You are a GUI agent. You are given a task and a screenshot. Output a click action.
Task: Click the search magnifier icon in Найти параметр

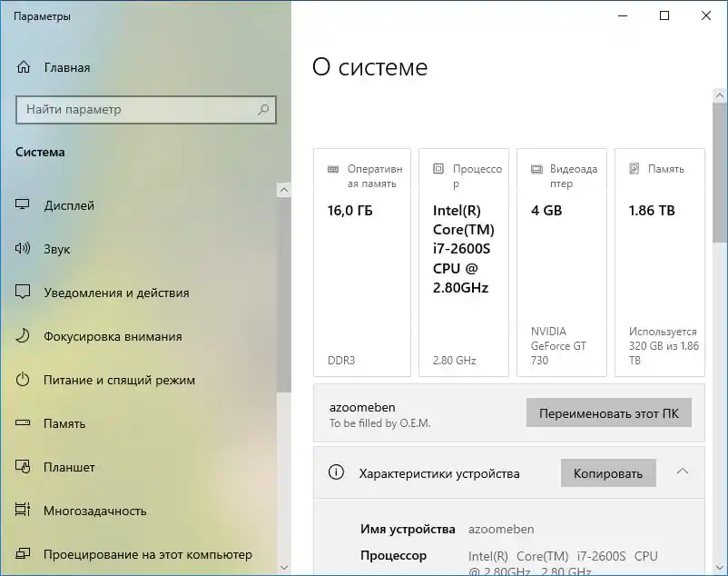pyautogui.click(x=263, y=110)
